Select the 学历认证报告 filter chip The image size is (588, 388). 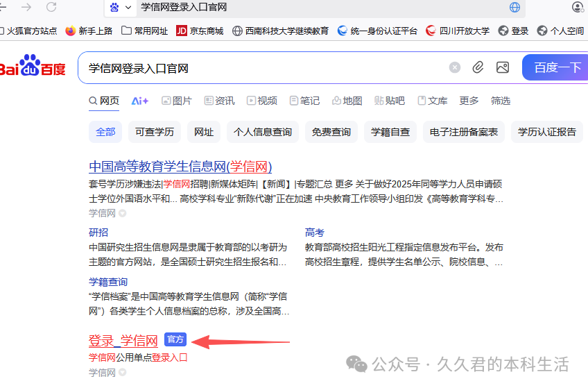click(547, 132)
